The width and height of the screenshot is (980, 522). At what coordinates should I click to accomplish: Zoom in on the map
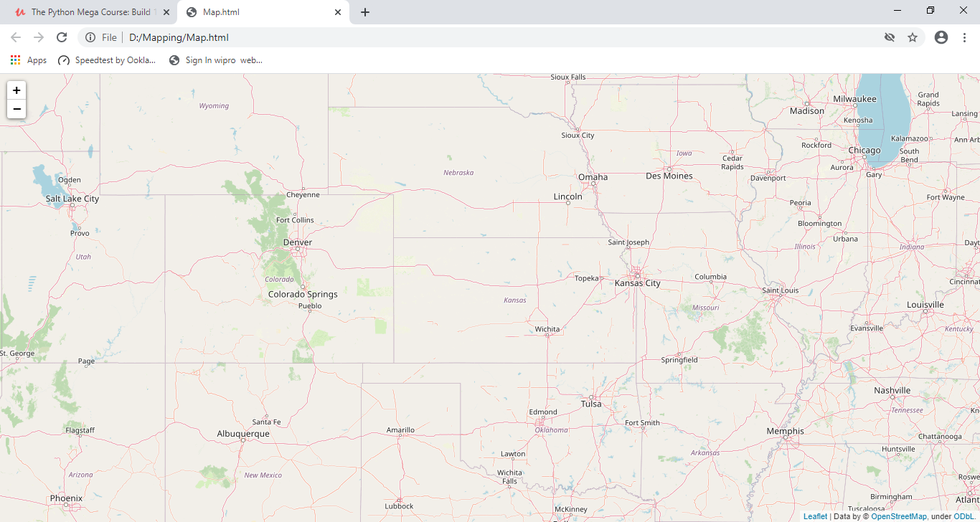coord(16,90)
